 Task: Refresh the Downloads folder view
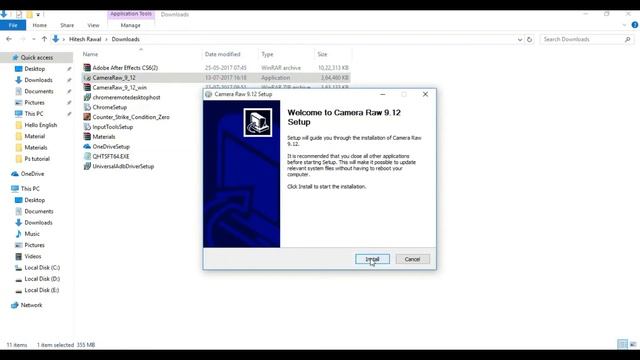[529, 40]
